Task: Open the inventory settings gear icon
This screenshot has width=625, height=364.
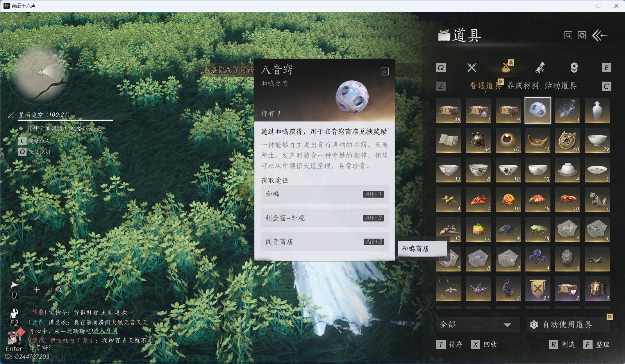Action: tap(582, 35)
